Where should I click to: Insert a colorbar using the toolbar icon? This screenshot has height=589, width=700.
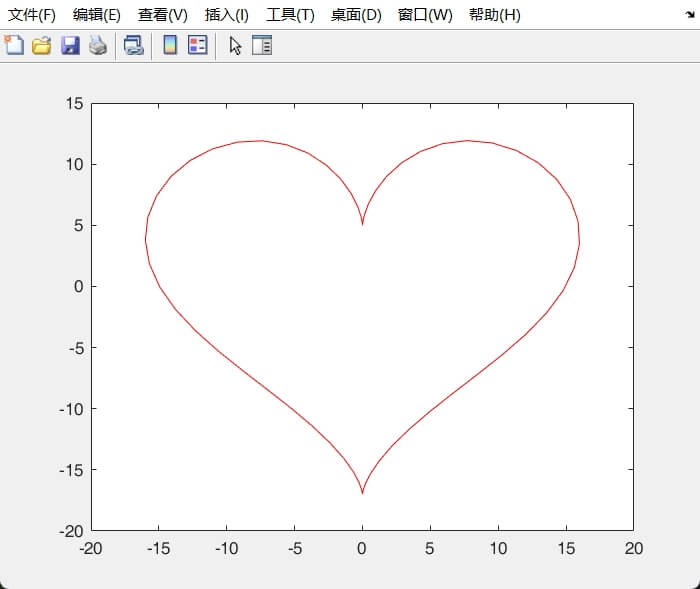(170, 45)
